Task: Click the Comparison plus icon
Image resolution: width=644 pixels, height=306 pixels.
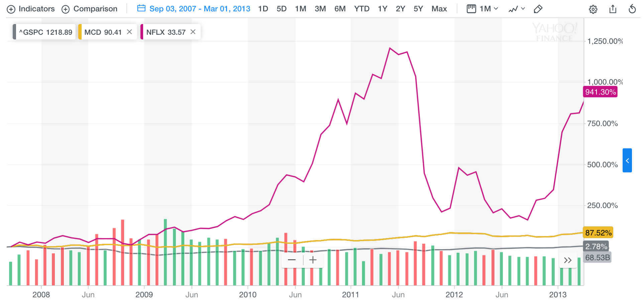Action: point(66,9)
